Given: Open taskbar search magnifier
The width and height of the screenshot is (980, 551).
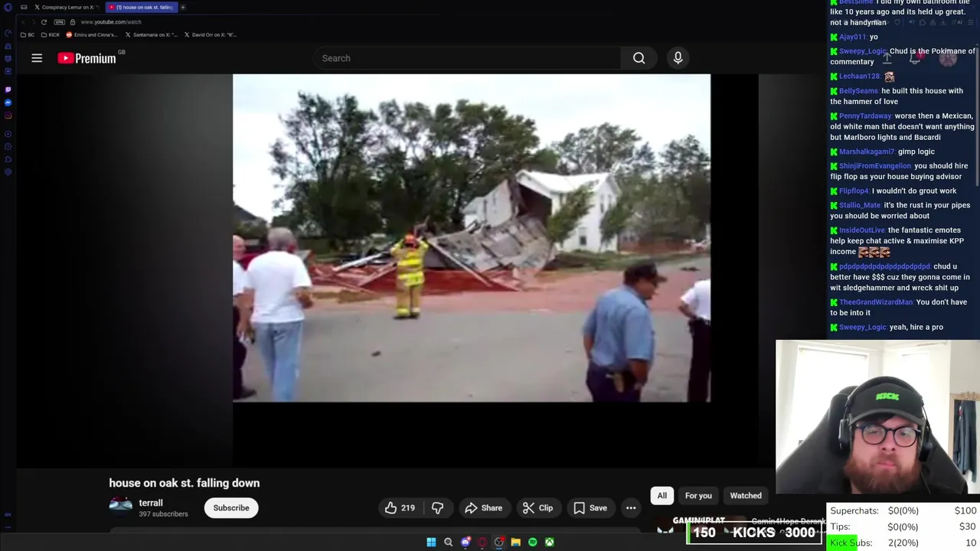Looking at the screenshot, I should [448, 542].
